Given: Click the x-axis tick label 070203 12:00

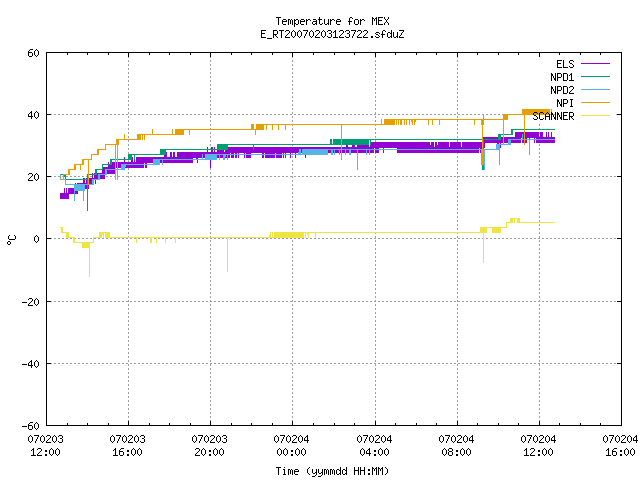Looking at the screenshot, I should click(x=46, y=446).
